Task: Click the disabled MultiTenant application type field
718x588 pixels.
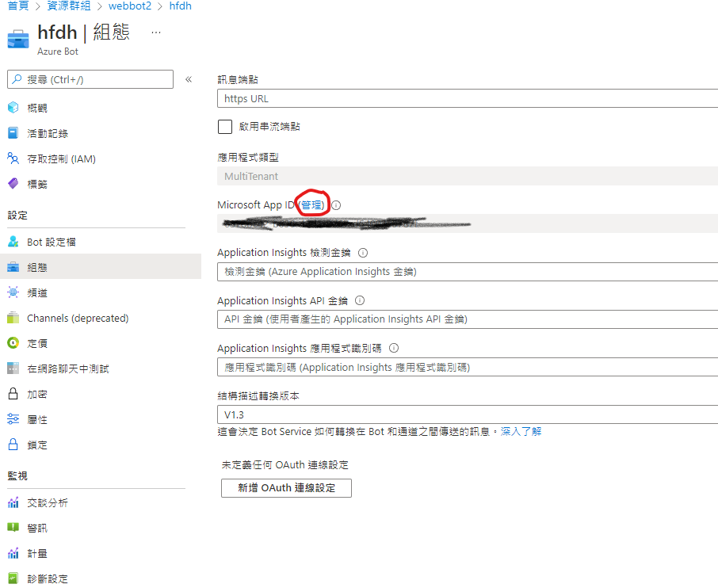Action: [468, 176]
